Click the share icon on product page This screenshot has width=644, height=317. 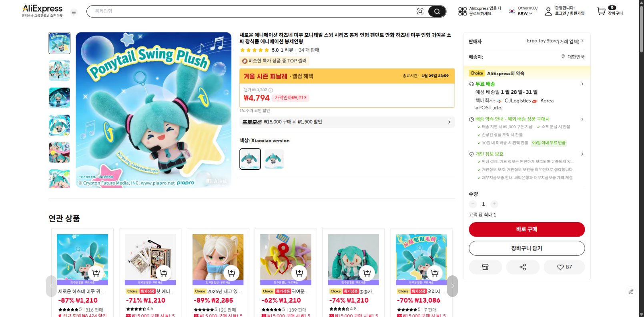click(x=523, y=267)
